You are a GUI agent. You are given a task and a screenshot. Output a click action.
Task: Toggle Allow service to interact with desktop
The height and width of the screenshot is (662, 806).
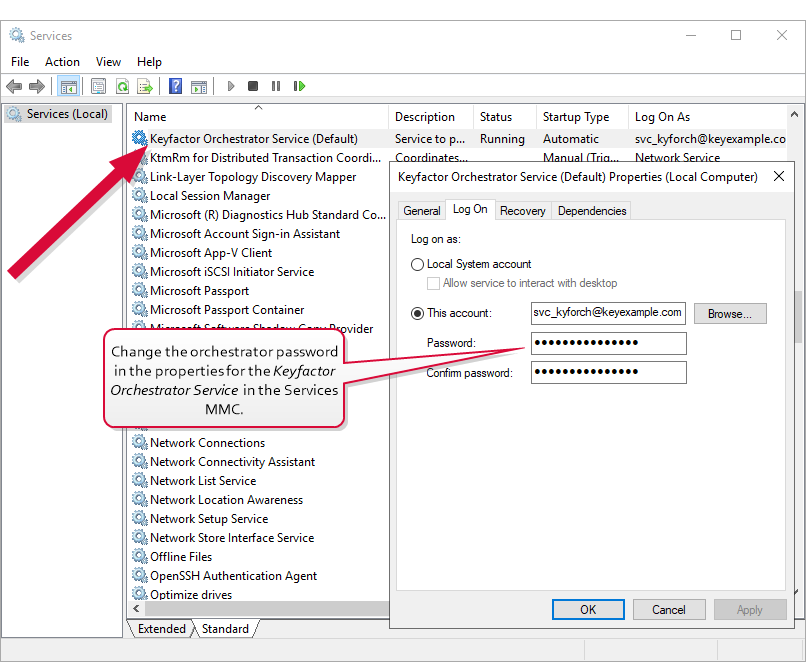click(434, 283)
